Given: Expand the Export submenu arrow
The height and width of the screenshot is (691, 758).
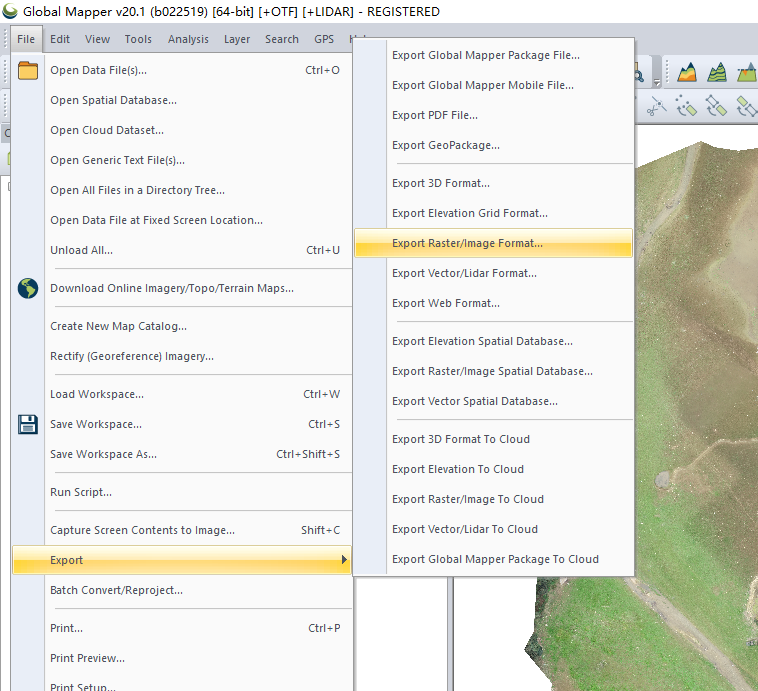Looking at the screenshot, I should click(x=344, y=559).
